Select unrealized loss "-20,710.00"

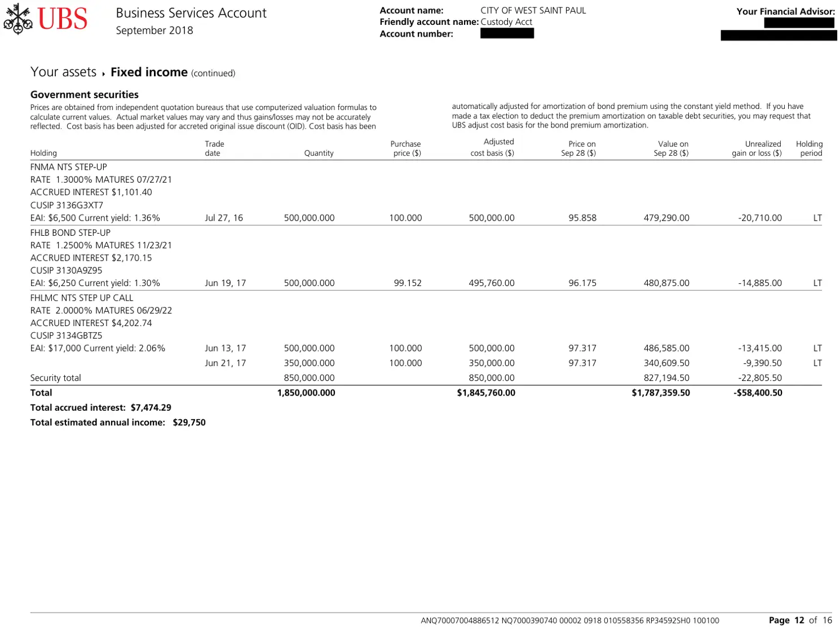[x=760, y=218]
